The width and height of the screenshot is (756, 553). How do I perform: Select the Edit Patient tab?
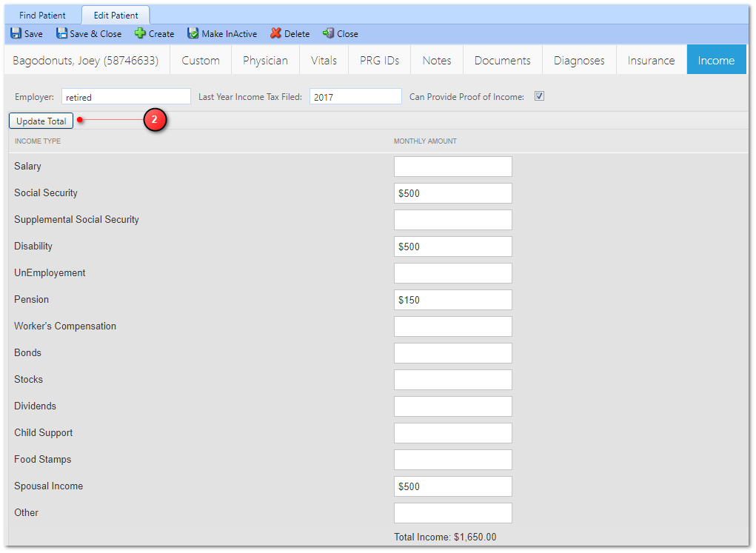[116, 15]
